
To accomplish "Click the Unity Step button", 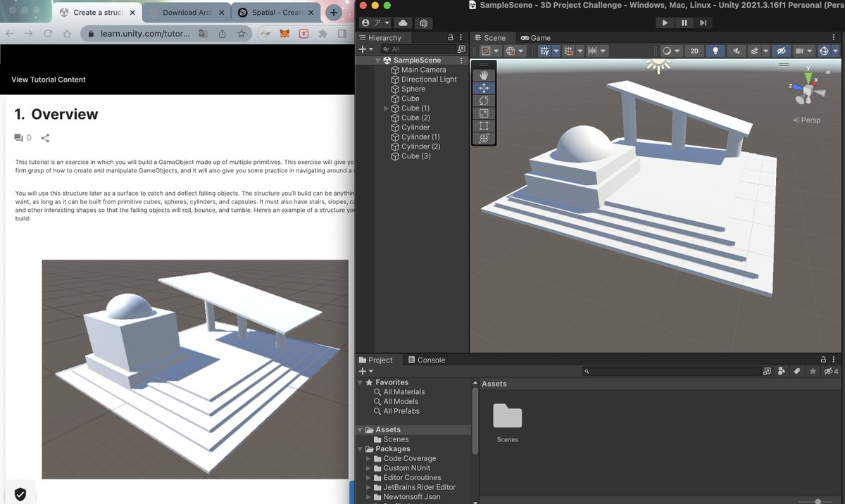I will [703, 23].
